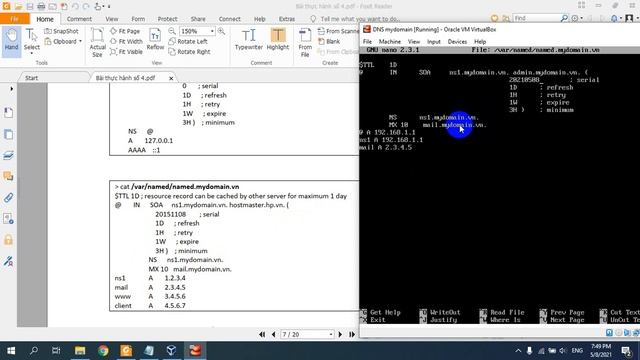Switch to the Form ribbon tab

(x=138, y=19)
